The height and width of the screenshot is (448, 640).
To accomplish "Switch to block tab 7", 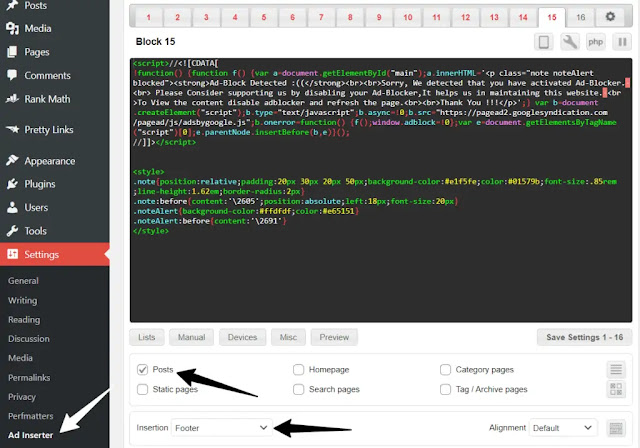I will tap(321, 18).
